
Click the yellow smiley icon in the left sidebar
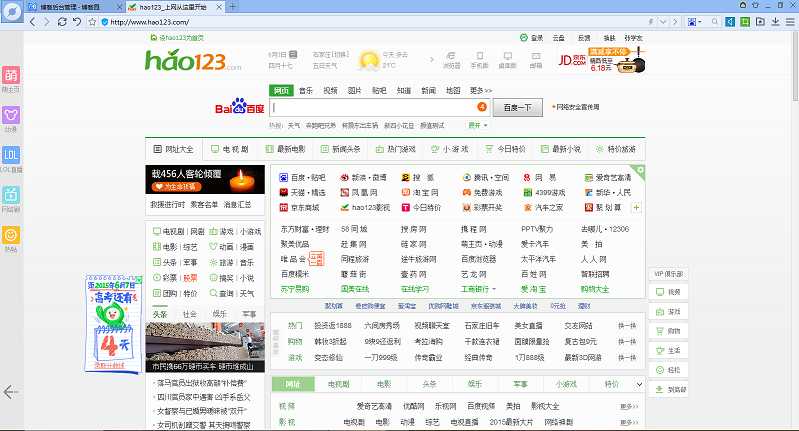pyautogui.click(x=11, y=235)
